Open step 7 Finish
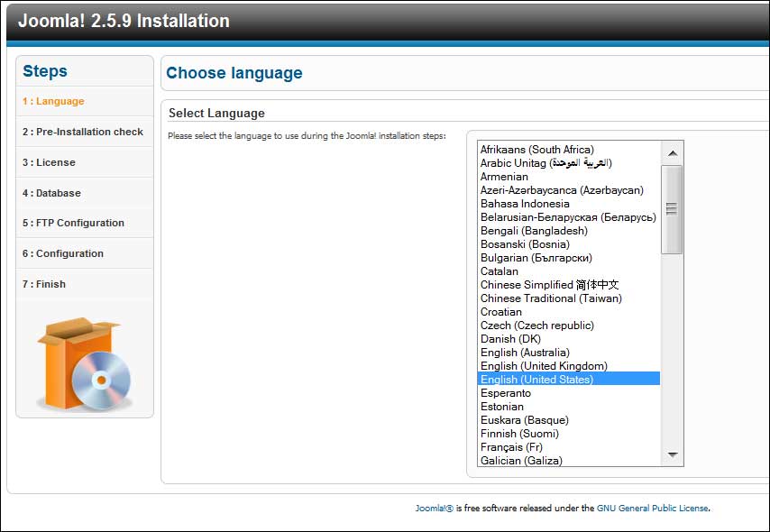Image resolution: width=770 pixels, height=532 pixels. point(43,284)
